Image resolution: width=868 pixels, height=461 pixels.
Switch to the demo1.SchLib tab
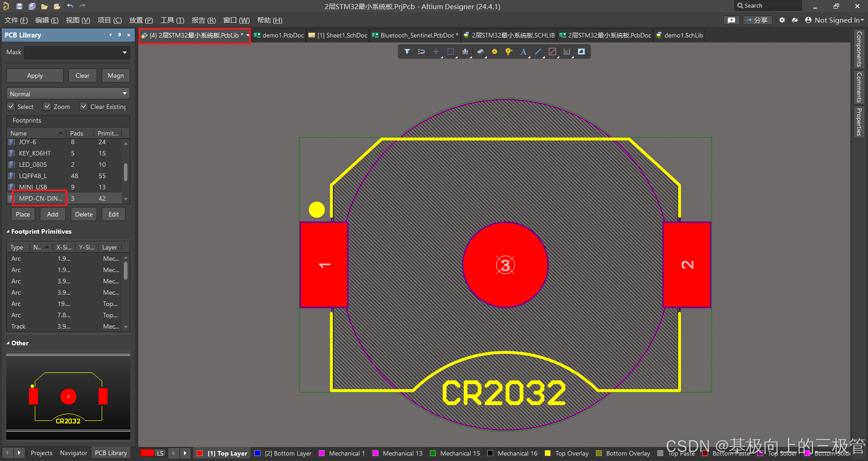[x=679, y=35]
